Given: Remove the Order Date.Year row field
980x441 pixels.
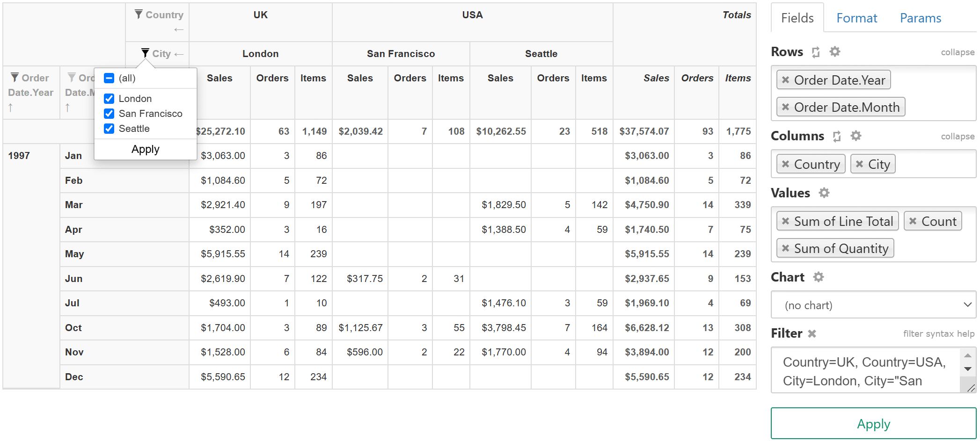Looking at the screenshot, I should (x=786, y=80).
